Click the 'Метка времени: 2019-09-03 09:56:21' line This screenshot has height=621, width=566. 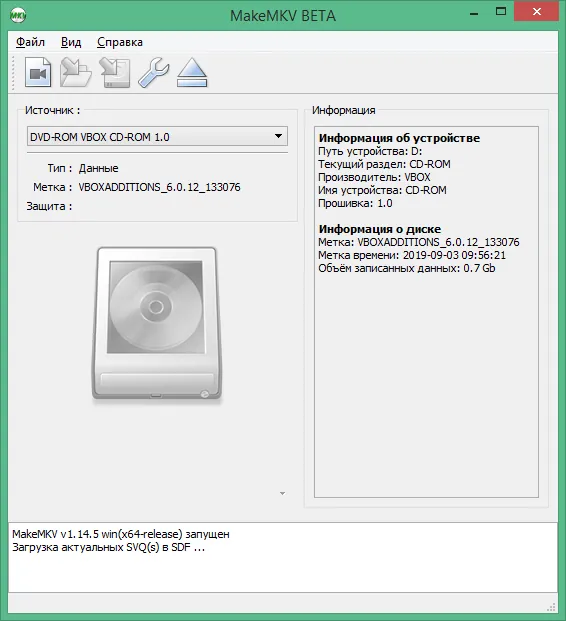click(412, 255)
